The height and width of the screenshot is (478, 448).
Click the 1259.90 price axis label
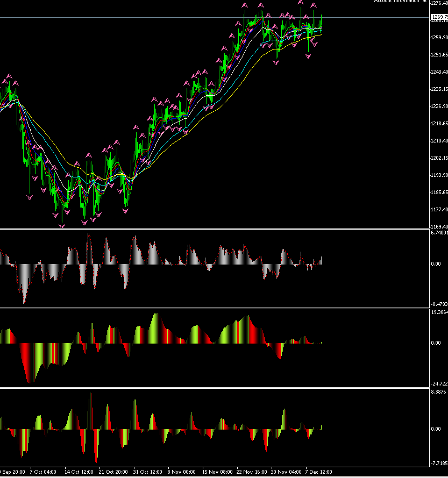click(439, 38)
